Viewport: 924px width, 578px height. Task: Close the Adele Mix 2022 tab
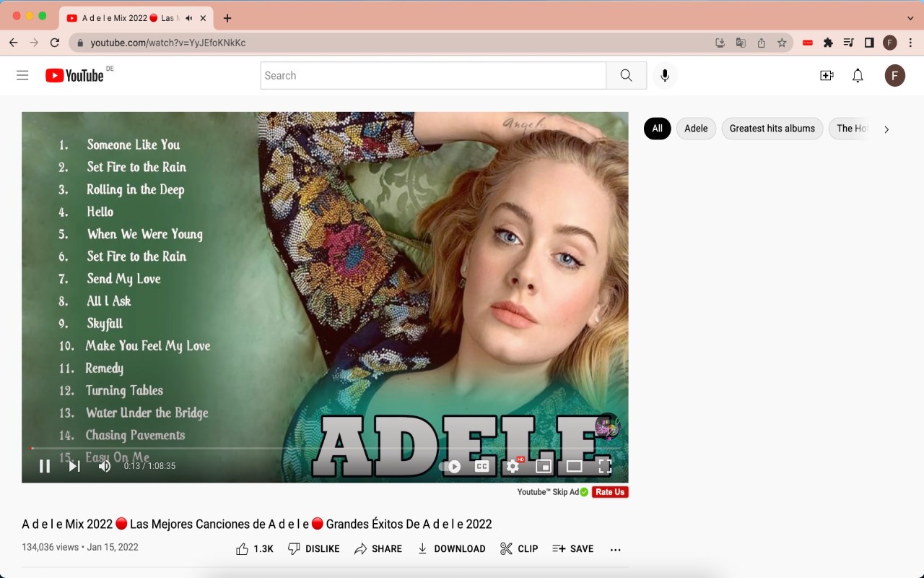tap(204, 18)
